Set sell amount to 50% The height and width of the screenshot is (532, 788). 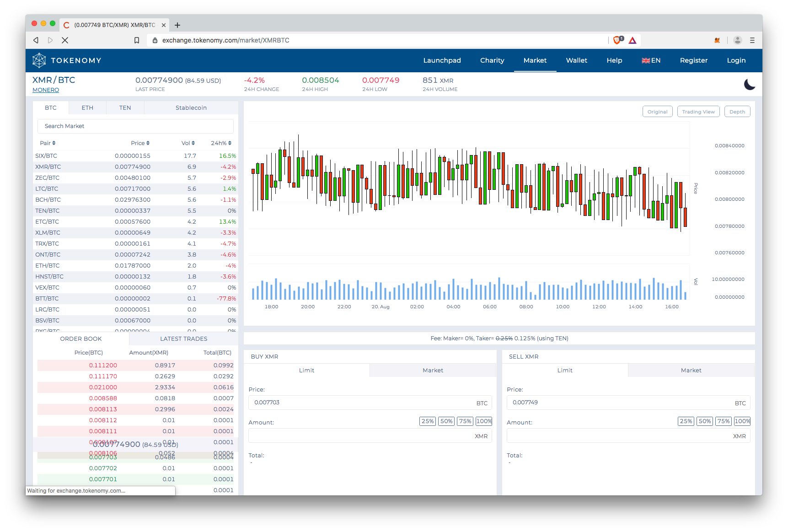pos(705,421)
